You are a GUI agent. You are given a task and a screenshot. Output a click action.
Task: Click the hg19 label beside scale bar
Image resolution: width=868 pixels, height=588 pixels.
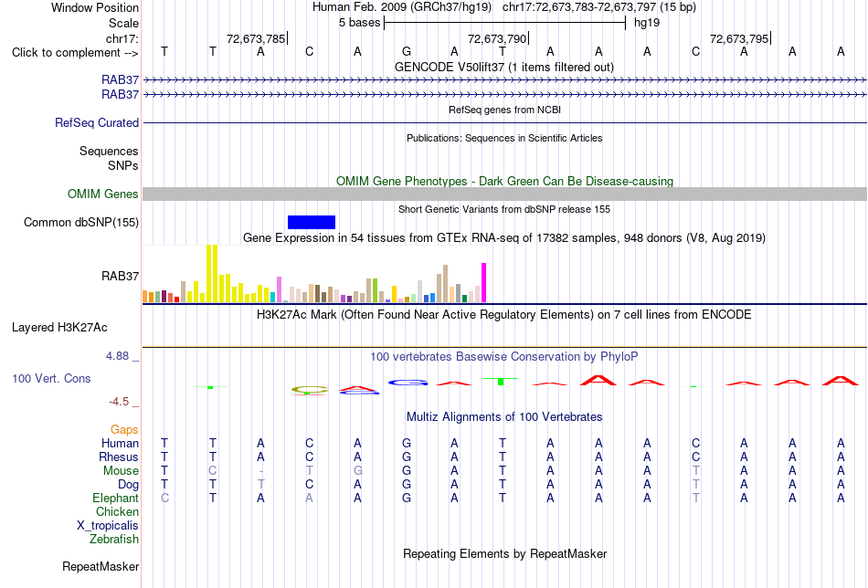coord(647,23)
